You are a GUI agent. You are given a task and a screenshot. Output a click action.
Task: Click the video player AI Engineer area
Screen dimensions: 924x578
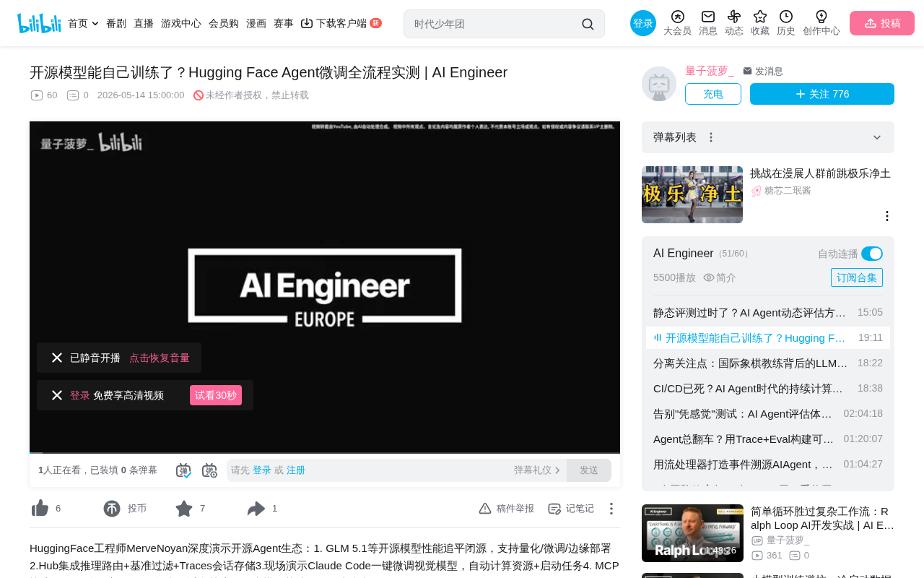325,287
